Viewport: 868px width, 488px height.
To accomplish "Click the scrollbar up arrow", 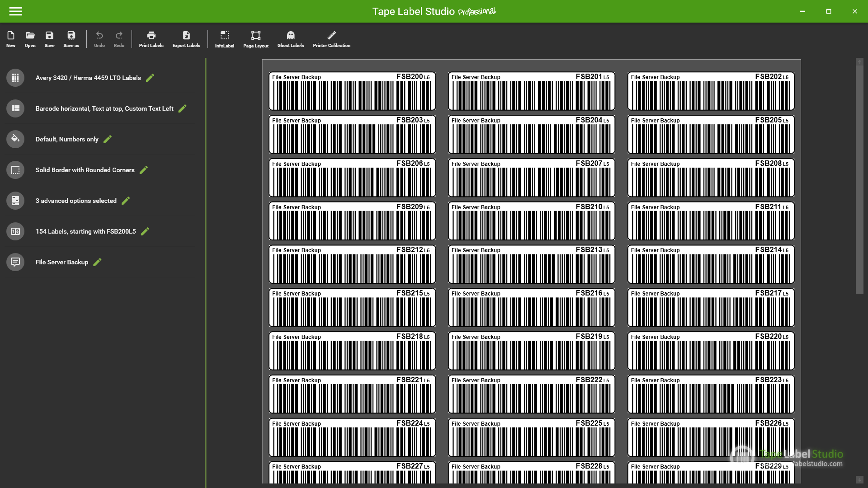I will pos(859,61).
